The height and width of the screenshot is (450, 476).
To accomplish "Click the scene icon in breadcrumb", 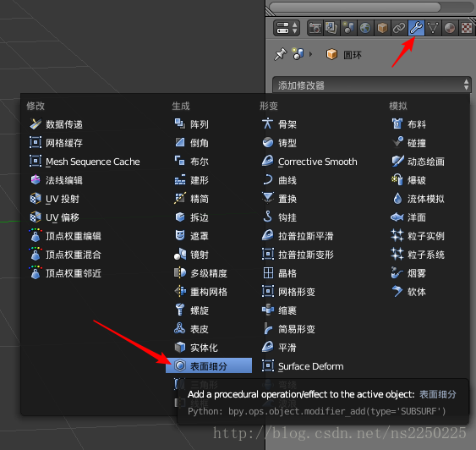I will [x=298, y=54].
